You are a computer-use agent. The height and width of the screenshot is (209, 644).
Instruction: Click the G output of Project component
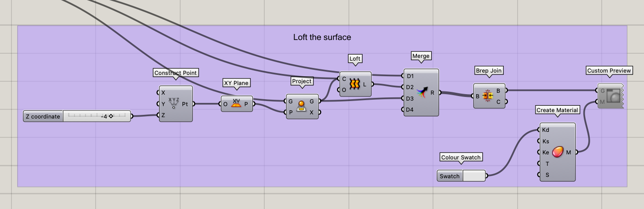click(312, 101)
